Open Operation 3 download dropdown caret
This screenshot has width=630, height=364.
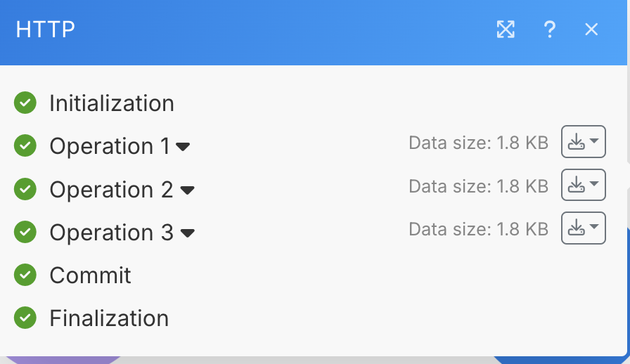[x=594, y=227]
